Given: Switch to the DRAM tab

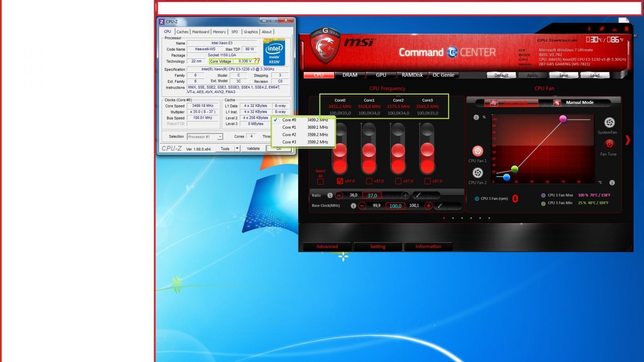Looking at the screenshot, I should pyautogui.click(x=350, y=75).
